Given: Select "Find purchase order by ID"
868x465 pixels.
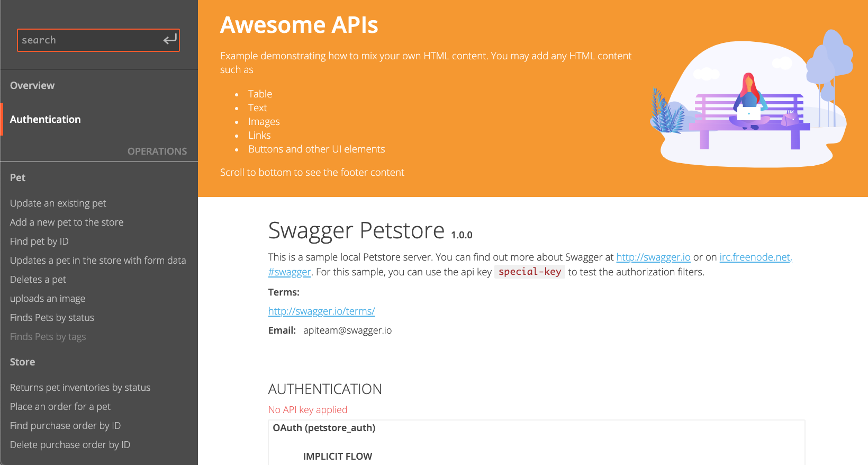Looking at the screenshot, I should [x=65, y=426].
